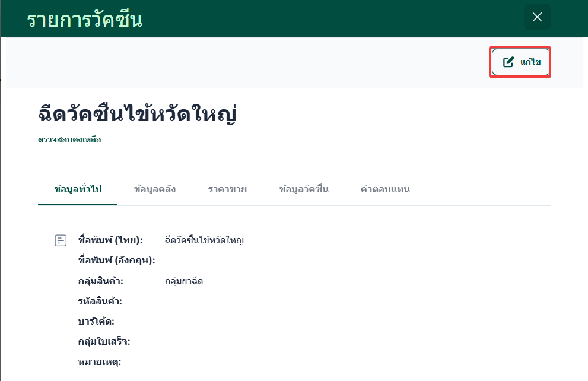The image size is (588, 381).
Task: Click the กลุ่มใบเสร็จ field label
Action: tap(104, 341)
